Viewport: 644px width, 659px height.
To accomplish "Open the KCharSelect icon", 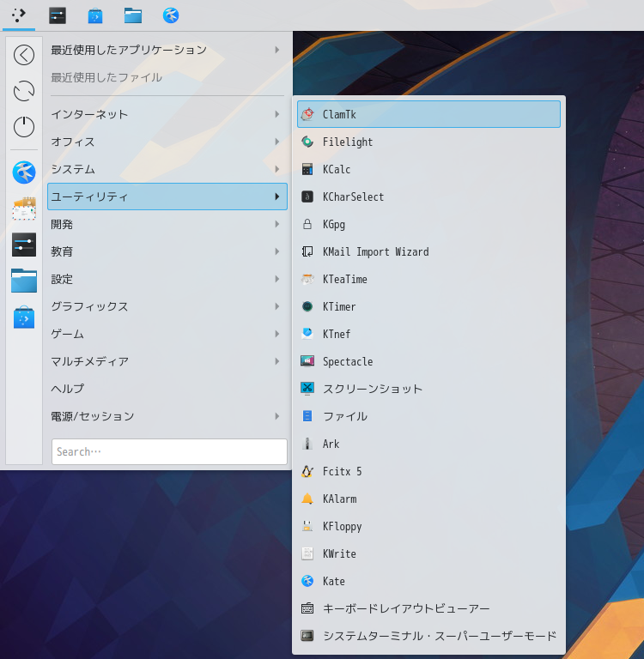I will pos(307,196).
